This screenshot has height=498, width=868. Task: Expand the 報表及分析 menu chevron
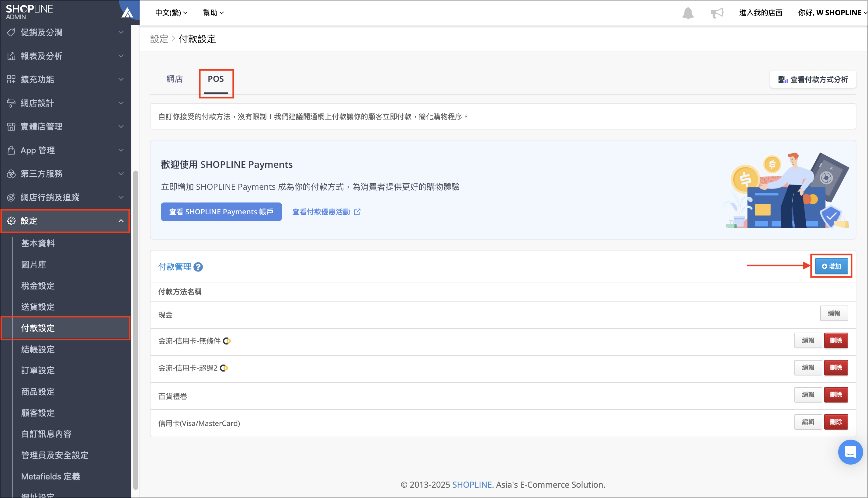pos(121,56)
